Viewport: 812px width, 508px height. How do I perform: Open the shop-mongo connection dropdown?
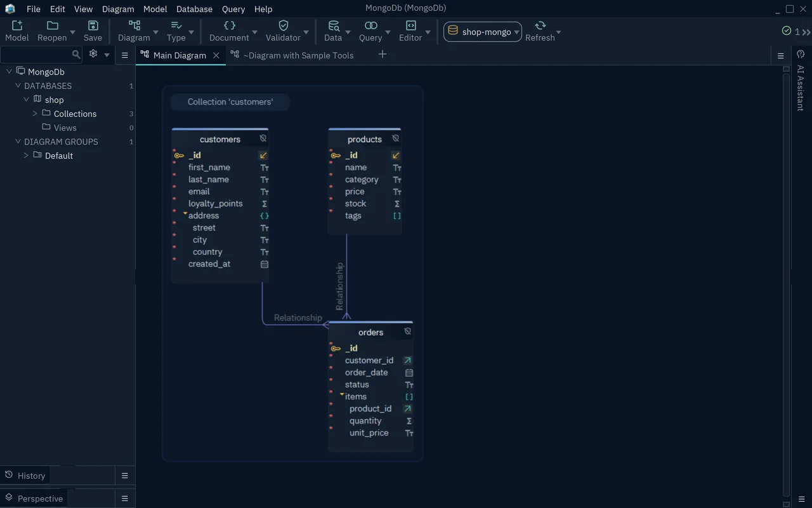click(x=483, y=32)
